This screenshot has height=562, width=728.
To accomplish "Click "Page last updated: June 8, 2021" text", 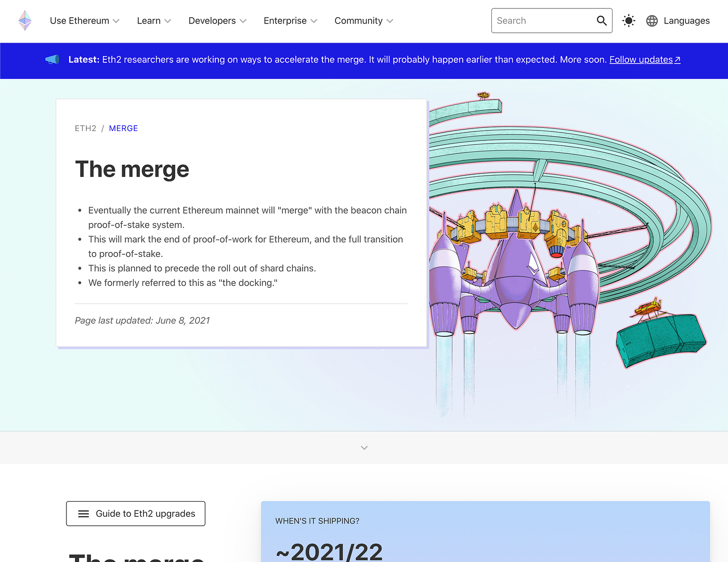I will [x=142, y=321].
